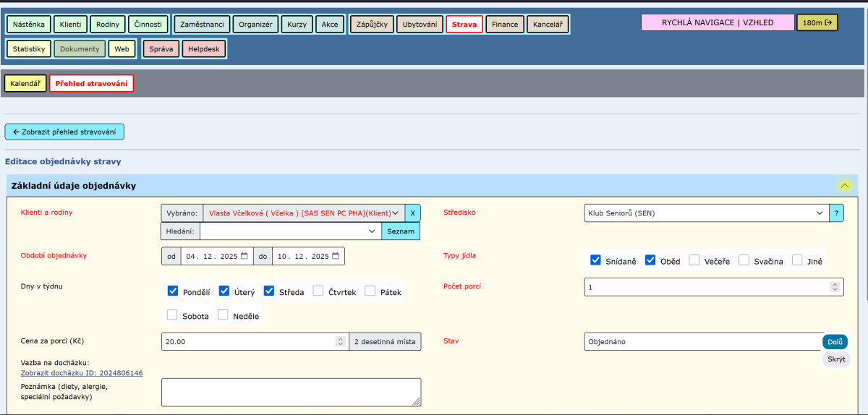Click the Středisko help question mark
Viewport: 868px width, 415px height.
(836, 213)
